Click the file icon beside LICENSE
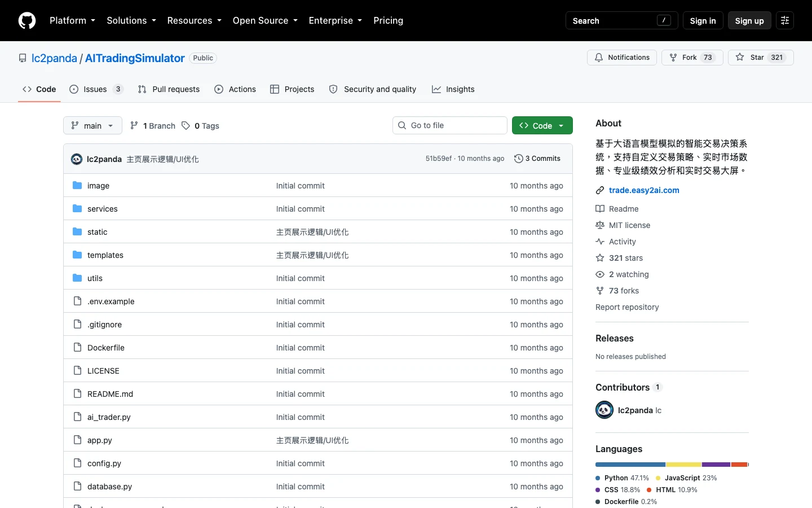Screen dimensions: 812x508 [x=77, y=371]
